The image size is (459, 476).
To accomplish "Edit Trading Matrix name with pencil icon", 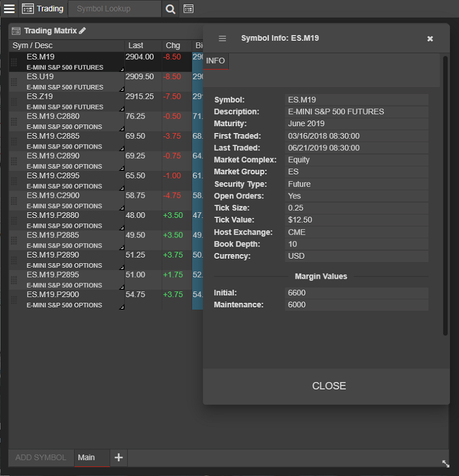I will click(82, 30).
